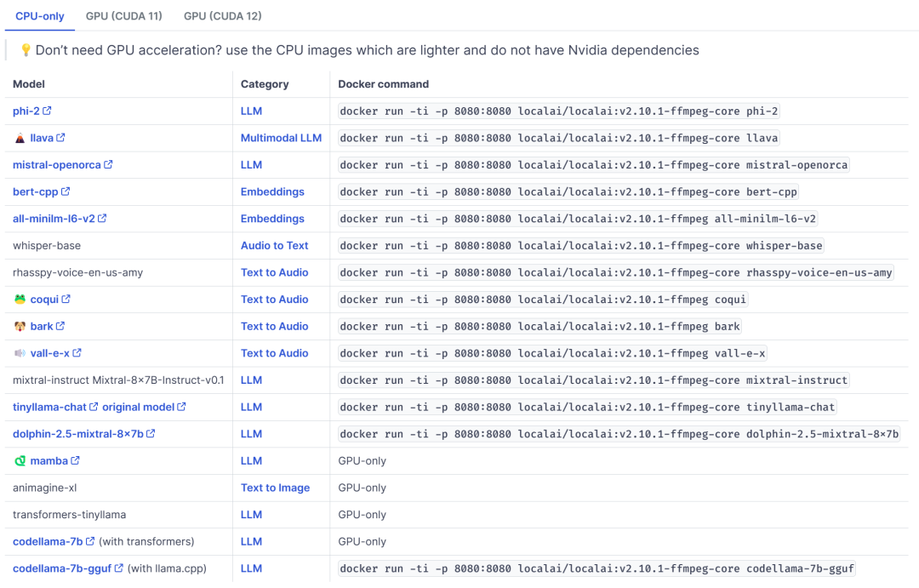
Task: Click external link icon beside codellama-7b-gguf
Action: [119, 568]
